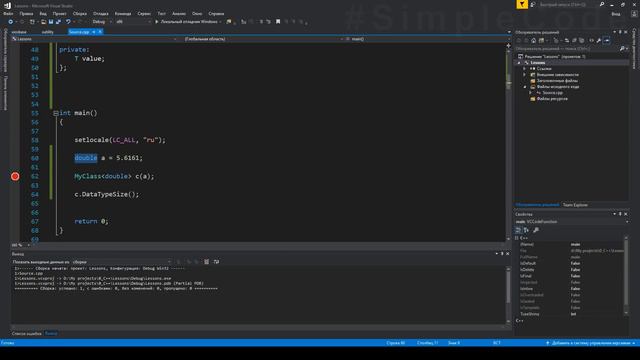Click the return statement on line 67
Viewport: 640px width, 360px height.
coord(91,221)
